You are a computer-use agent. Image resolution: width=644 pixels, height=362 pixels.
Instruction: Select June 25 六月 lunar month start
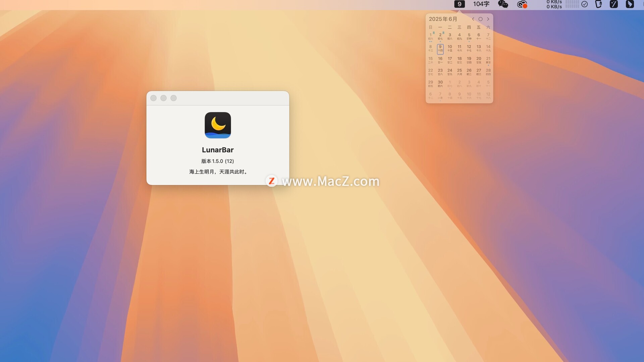click(x=460, y=72)
